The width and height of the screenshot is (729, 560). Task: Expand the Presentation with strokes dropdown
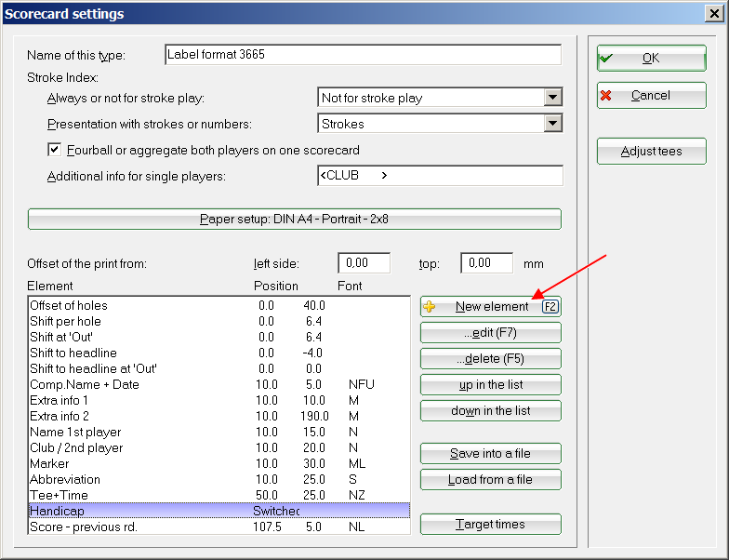click(x=553, y=124)
